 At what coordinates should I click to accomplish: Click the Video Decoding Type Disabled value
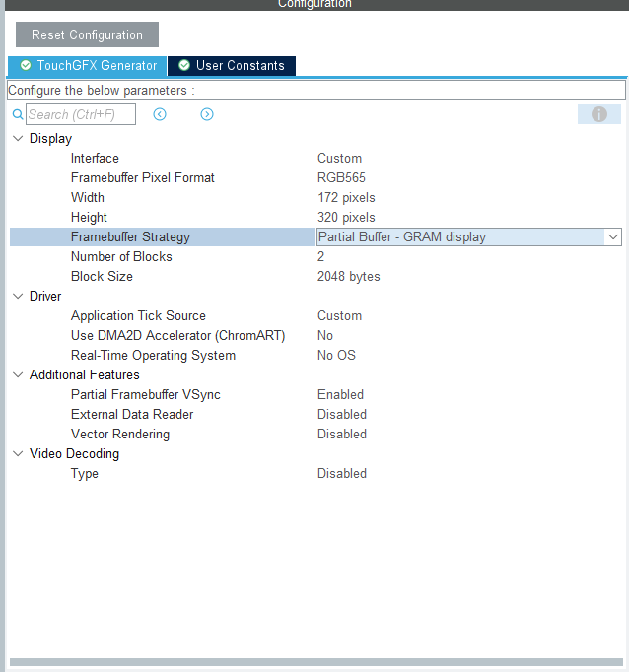pos(342,474)
